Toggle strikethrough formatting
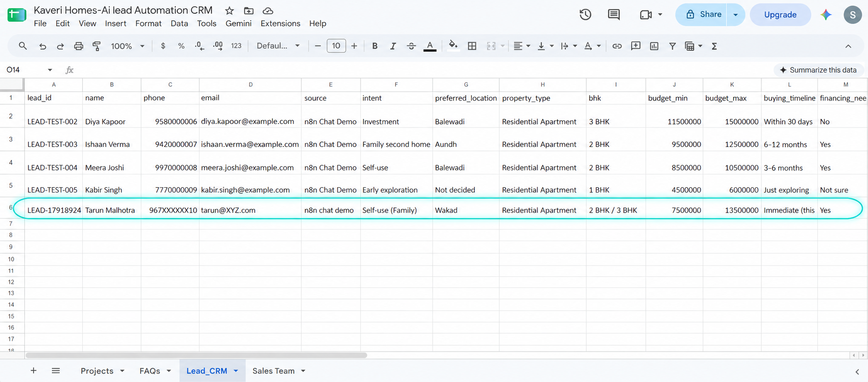This screenshot has width=868, height=382. pyautogui.click(x=411, y=46)
